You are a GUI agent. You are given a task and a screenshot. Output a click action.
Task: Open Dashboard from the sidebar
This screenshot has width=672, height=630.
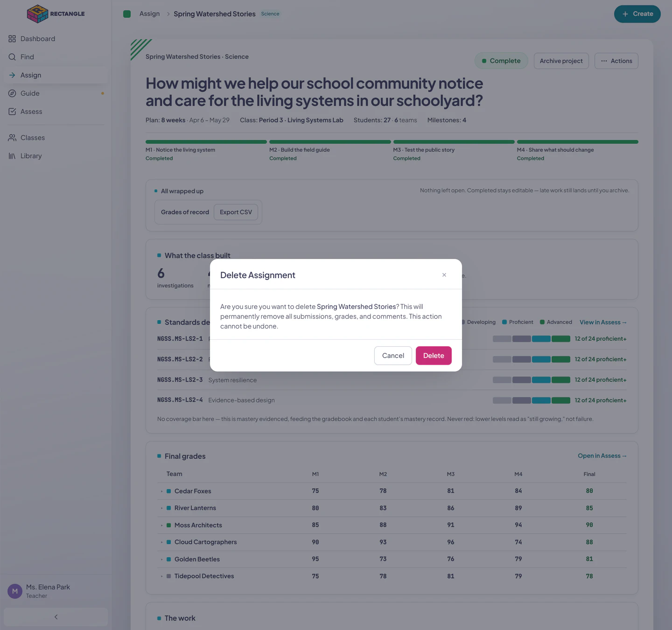[x=56, y=39]
